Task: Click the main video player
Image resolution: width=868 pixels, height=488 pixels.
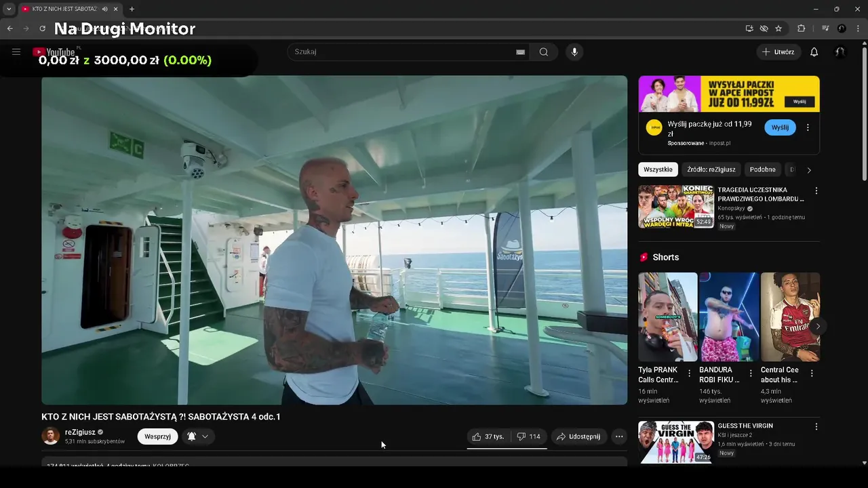Action: click(x=334, y=240)
